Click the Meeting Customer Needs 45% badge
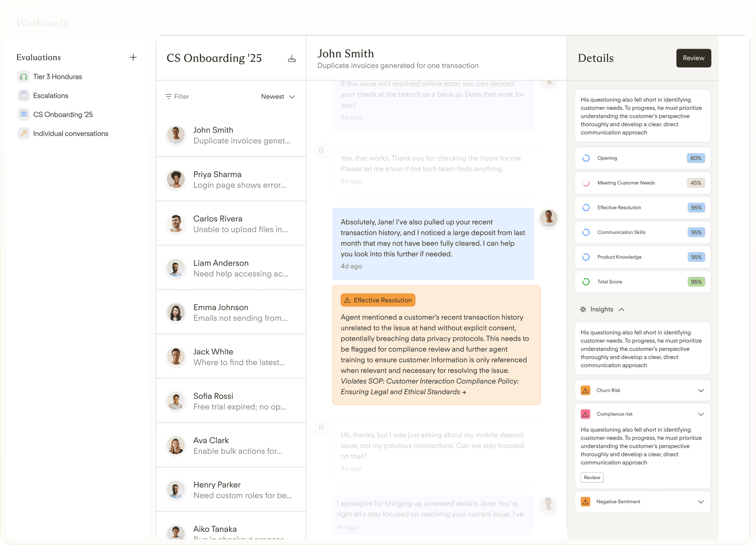Screen dimensions: 756x545 pyautogui.click(x=696, y=183)
